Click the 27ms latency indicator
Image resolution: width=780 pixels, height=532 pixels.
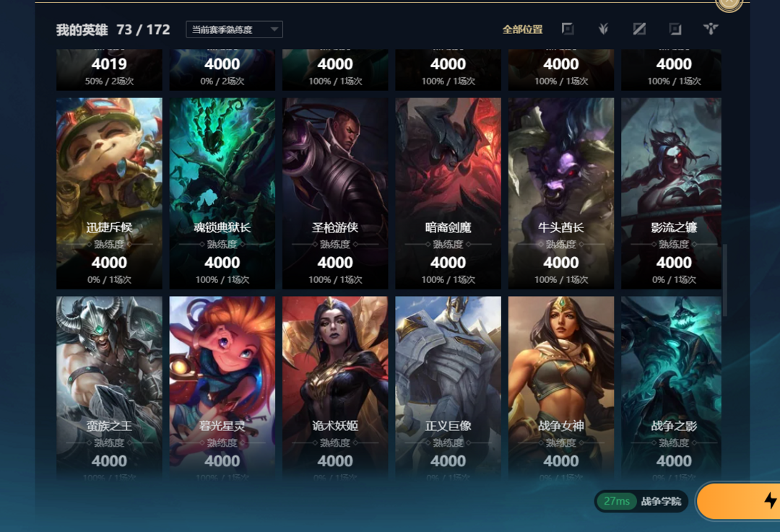[x=616, y=501]
